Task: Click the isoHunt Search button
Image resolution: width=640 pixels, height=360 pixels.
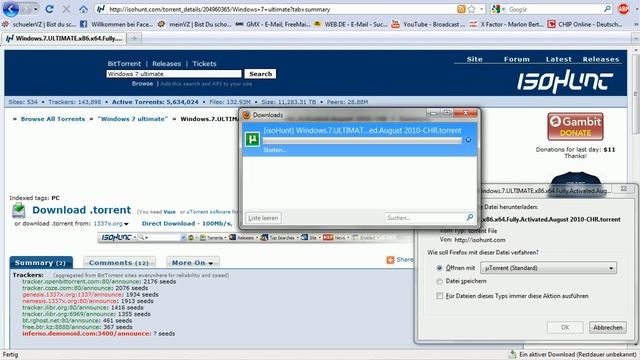Action: point(260,74)
